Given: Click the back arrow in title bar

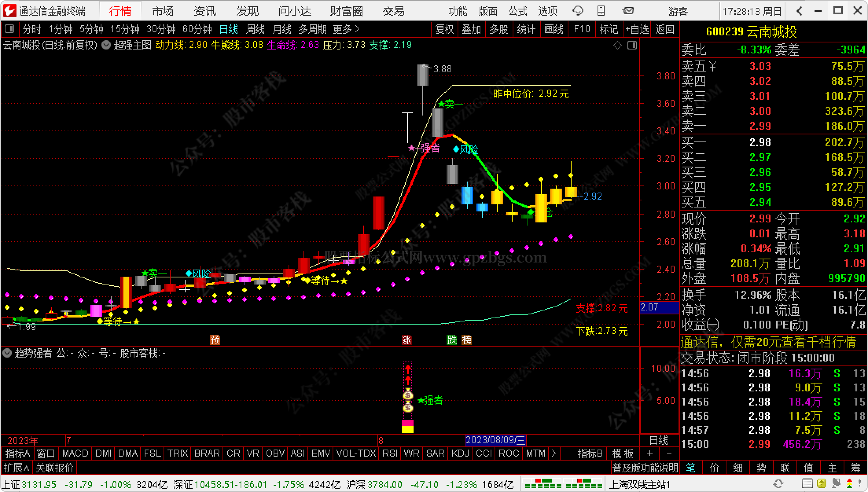Looking at the screenshot, I should point(799,11).
